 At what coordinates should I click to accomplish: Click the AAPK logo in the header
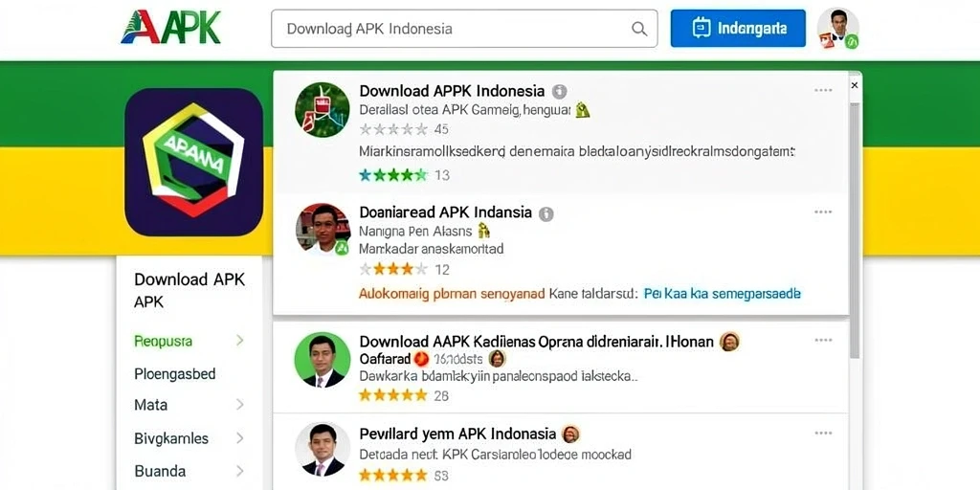(170, 28)
